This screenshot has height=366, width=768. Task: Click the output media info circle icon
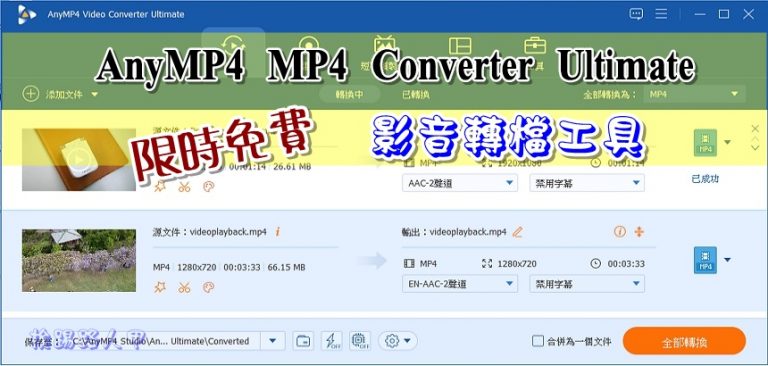(x=620, y=232)
